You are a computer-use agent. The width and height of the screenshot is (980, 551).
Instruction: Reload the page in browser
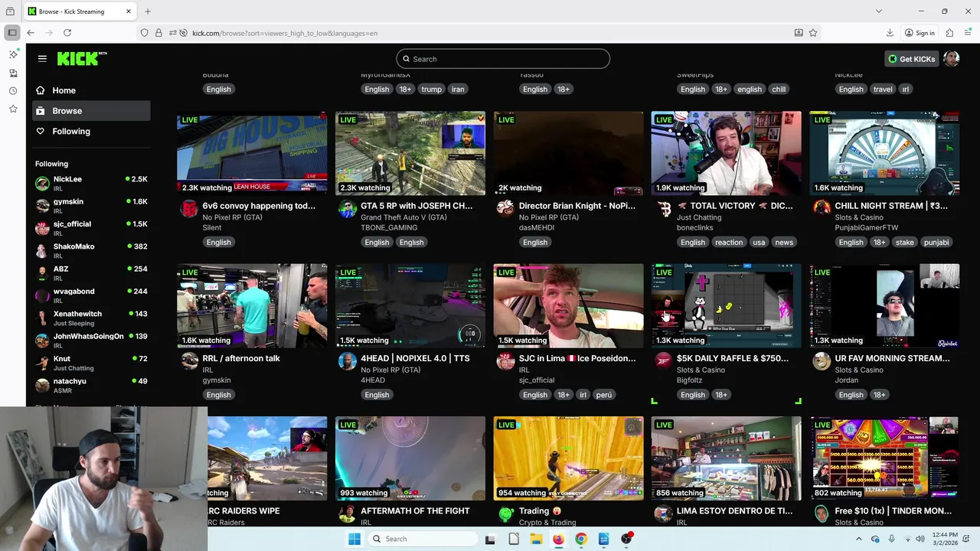(x=67, y=33)
